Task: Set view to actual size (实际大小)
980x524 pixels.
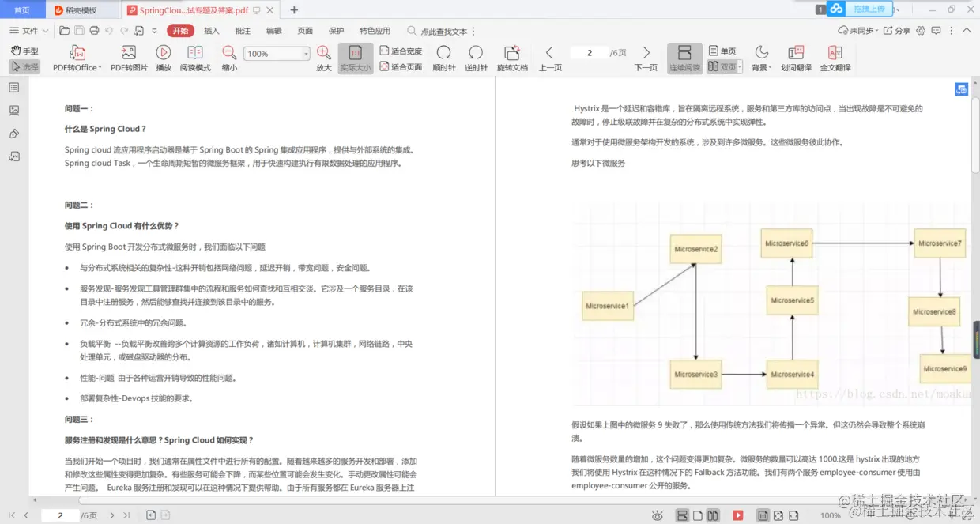Action: click(356, 58)
